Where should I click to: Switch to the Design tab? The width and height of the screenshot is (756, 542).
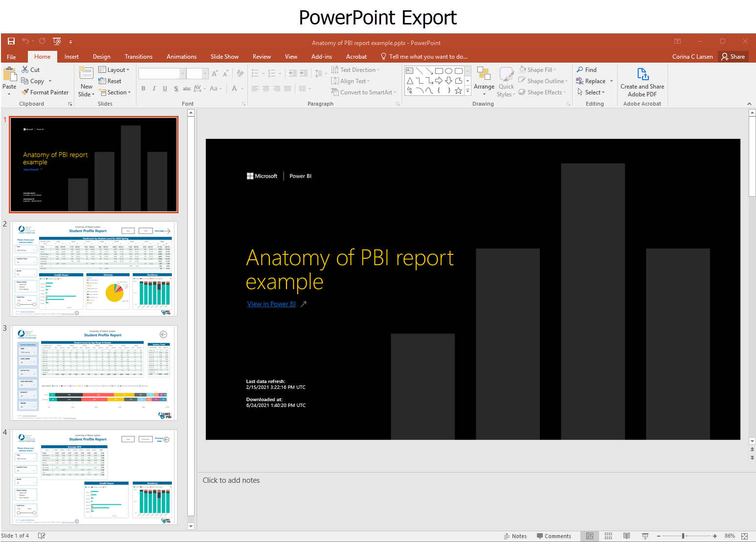pos(102,57)
